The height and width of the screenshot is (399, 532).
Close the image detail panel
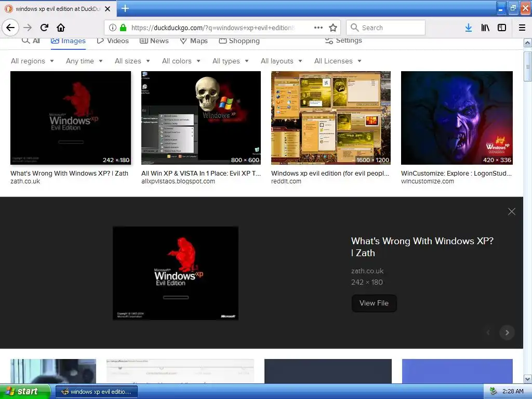512,212
